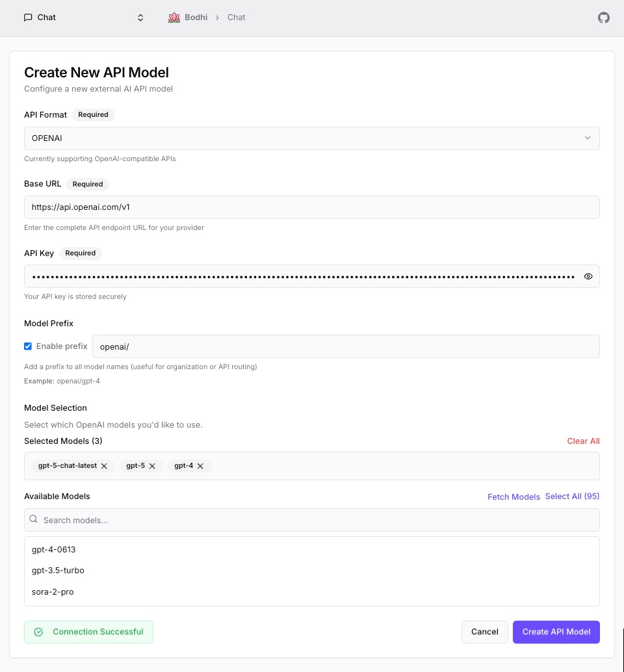
Task: Click the Chat breadcrumb item
Action: (x=236, y=18)
